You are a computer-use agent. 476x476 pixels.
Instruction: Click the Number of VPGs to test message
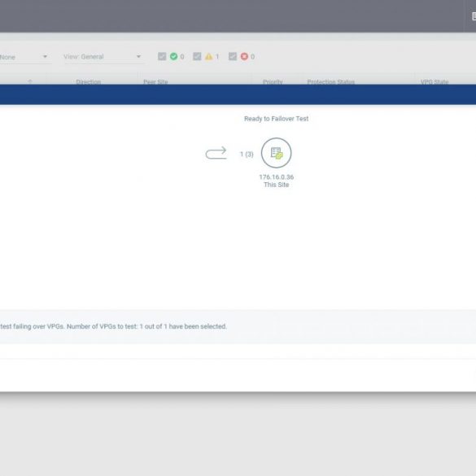click(113, 326)
